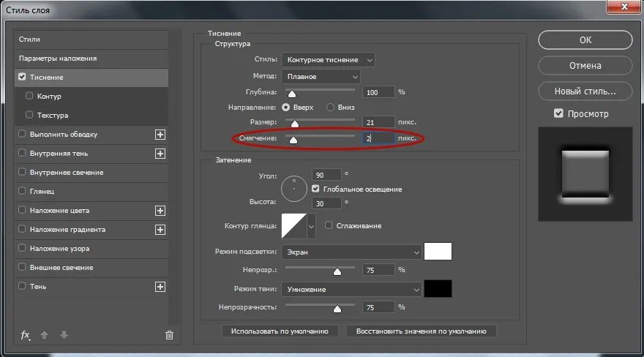Enable Наложение градиента checkbox
644x357 pixels.
tap(22, 228)
